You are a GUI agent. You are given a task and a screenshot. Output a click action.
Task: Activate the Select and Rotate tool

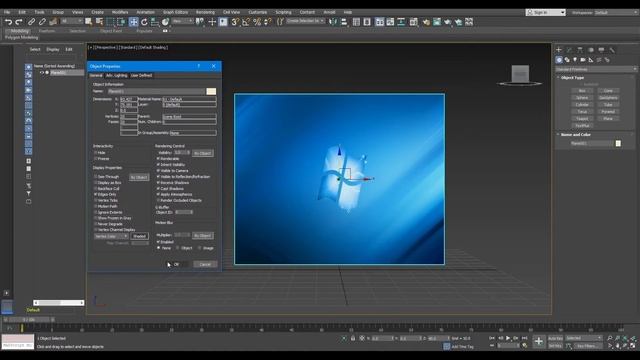[x=144, y=22]
